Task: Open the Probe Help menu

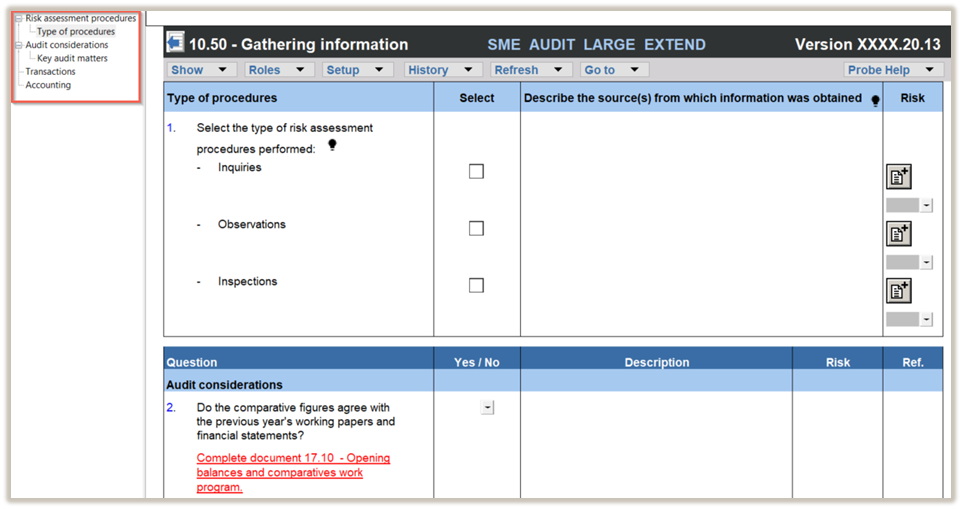Action: [892, 70]
